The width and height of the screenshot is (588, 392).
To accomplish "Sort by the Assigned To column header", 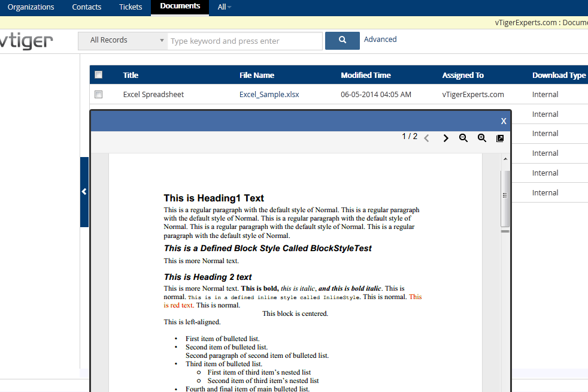I will click(463, 75).
